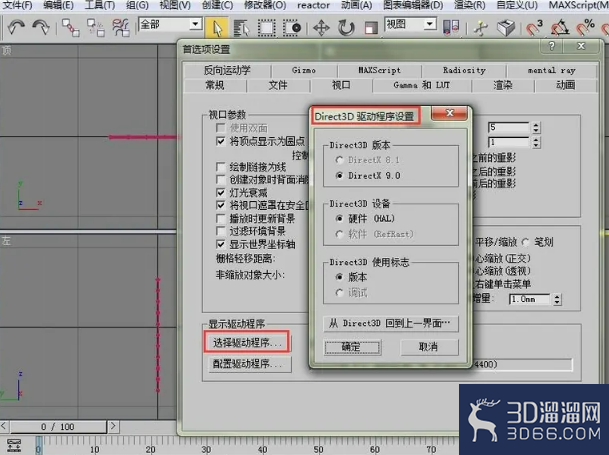Select the 笔划 radio button
The height and width of the screenshot is (455, 609).
pos(525,242)
